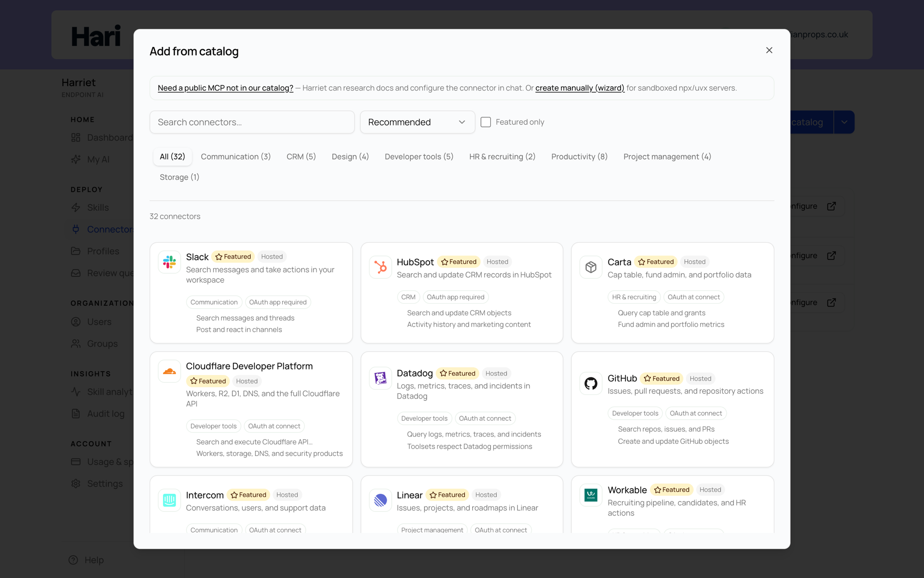Viewport: 924px width, 578px height.
Task: Open the HubSpot connector card title
Action: click(415, 262)
